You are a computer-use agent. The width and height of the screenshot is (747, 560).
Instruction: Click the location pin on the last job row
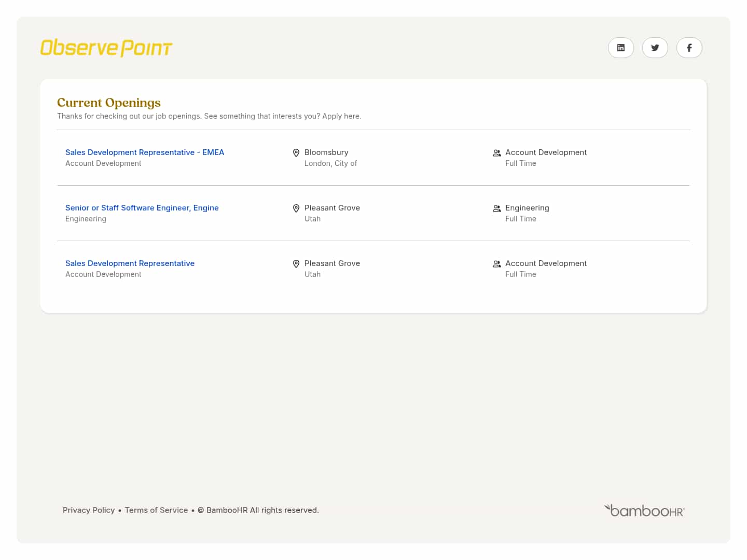tap(296, 263)
